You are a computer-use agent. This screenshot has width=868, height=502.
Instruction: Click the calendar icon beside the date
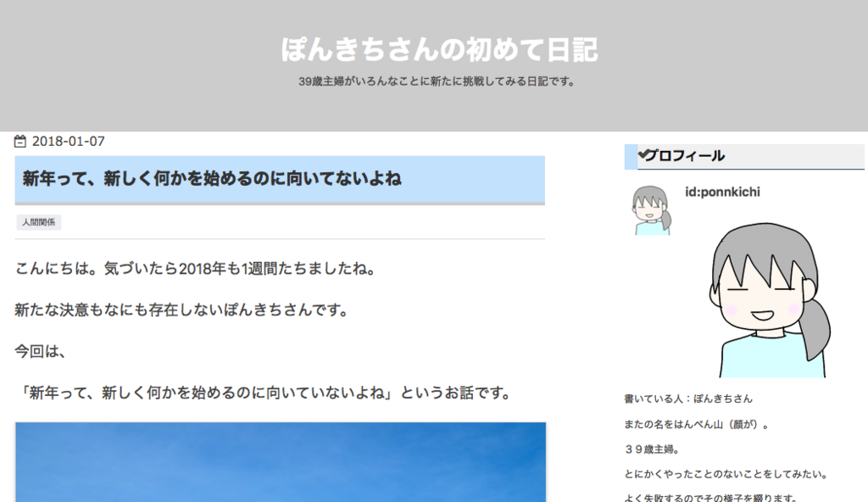click(x=20, y=142)
